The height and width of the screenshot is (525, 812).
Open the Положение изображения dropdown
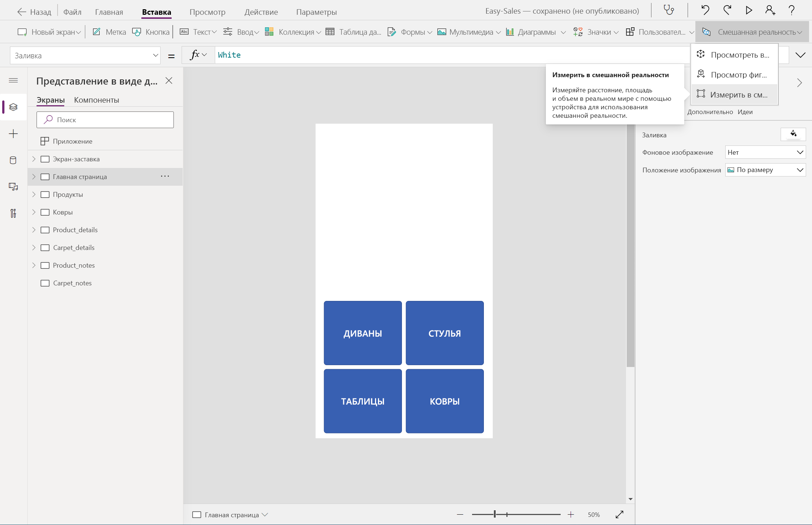pos(765,170)
